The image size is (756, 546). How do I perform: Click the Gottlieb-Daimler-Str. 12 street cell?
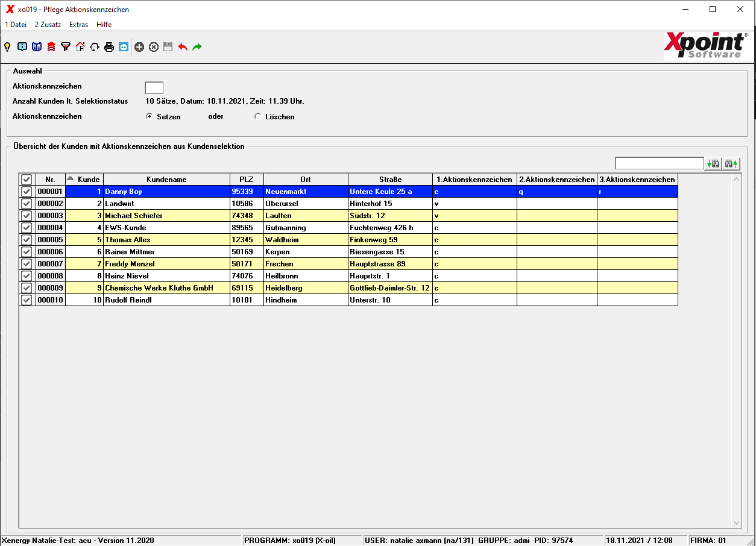click(x=390, y=288)
